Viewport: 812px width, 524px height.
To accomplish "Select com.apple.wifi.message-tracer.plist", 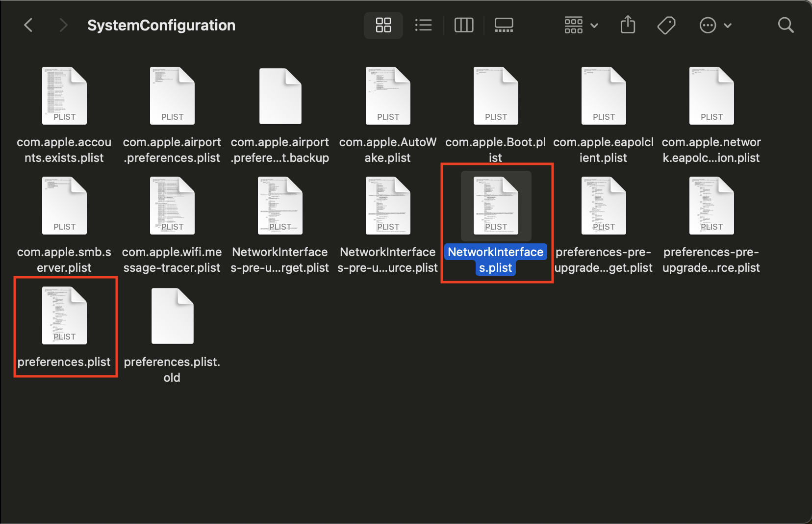I will click(x=172, y=206).
